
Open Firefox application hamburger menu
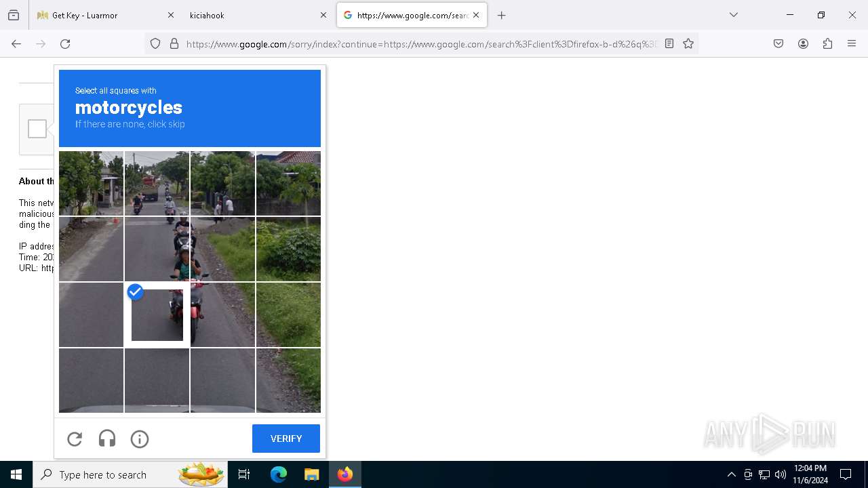(x=852, y=43)
